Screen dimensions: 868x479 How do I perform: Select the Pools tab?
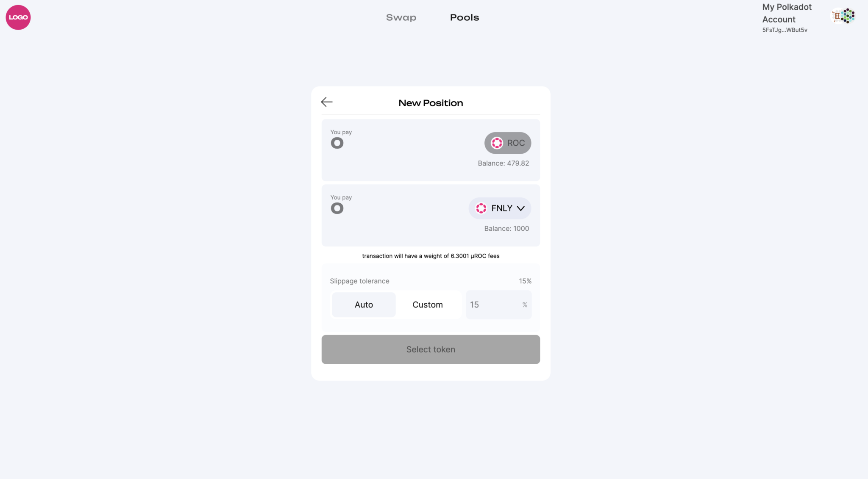tap(465, 17)
